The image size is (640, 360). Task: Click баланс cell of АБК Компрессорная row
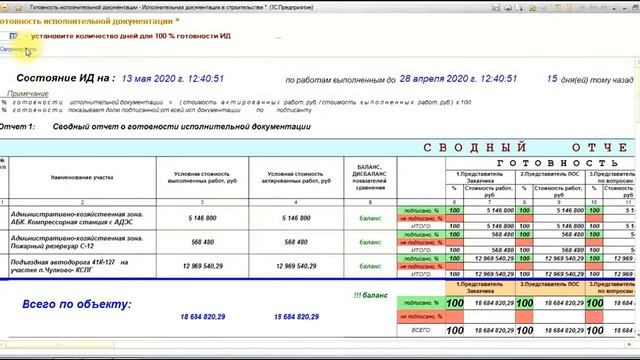pos(370,218)
